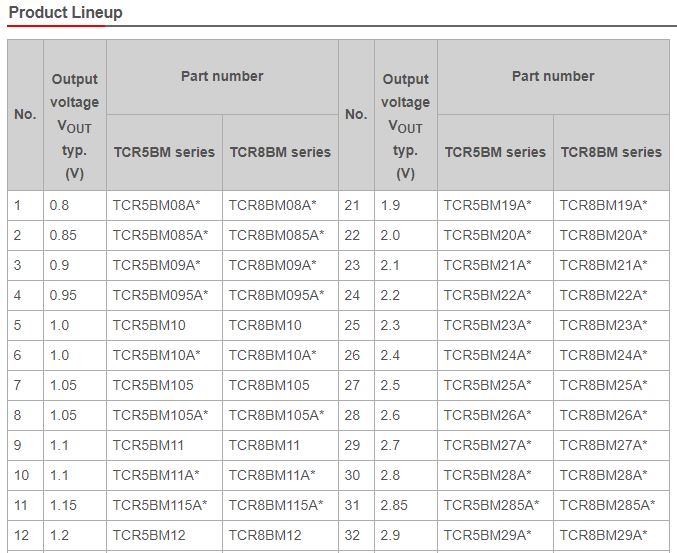The image size is (677, 553).
Task: Select part number TCR5BM08A* cell
Action: 157,205
